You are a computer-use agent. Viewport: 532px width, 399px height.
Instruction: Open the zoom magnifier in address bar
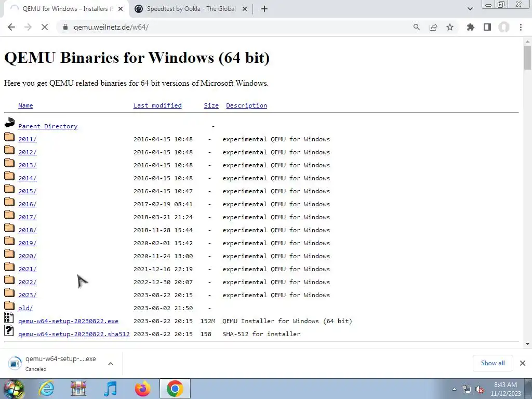click(x=416, y=27)
